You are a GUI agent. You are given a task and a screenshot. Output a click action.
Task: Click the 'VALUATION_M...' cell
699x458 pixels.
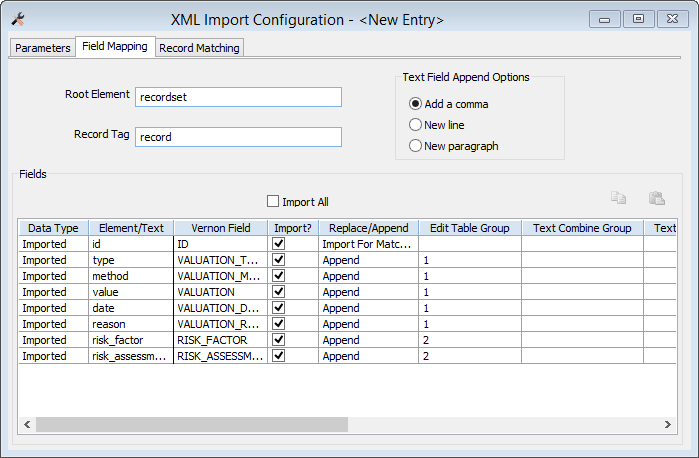(x=221, y=276)
